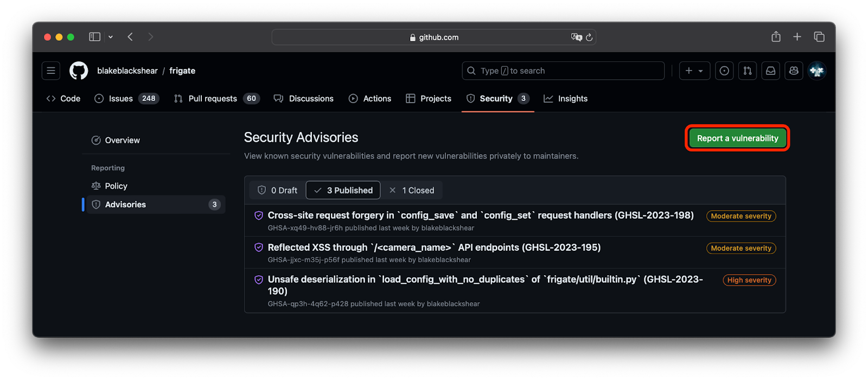Open the blakeblackshear owner link

tap(127, 71)
